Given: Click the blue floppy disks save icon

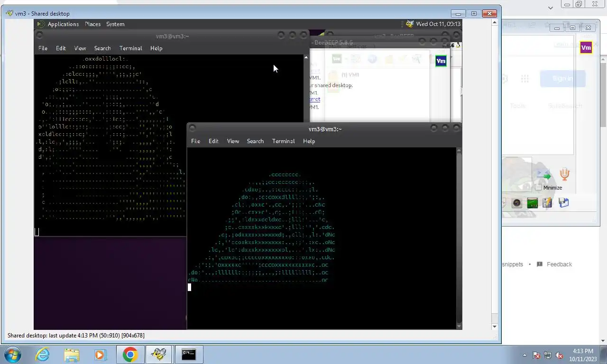Looking at the screenshot, I should 563,203.
